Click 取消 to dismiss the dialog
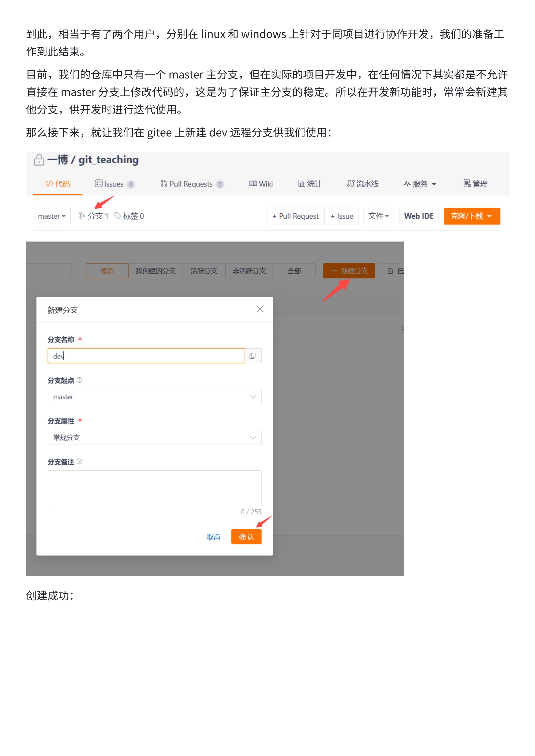The height and width of the screenshot is (756, 535). (213, 537)
